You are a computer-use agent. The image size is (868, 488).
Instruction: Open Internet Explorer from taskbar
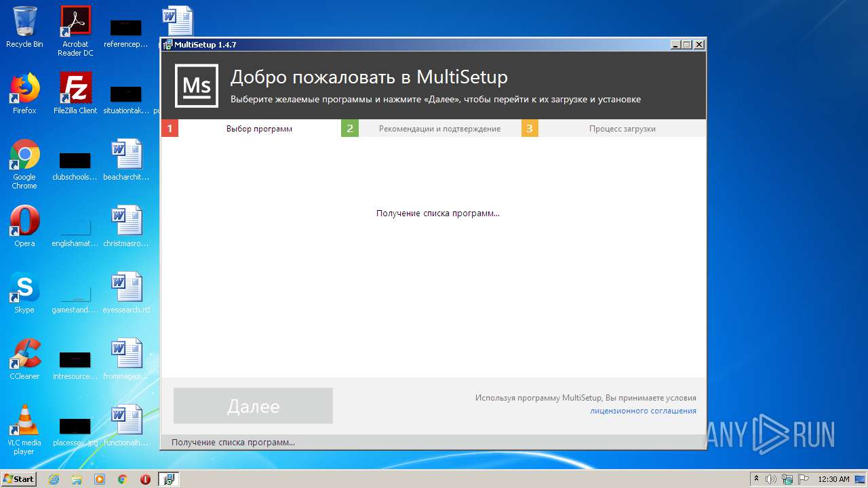[x=54, y=479]
